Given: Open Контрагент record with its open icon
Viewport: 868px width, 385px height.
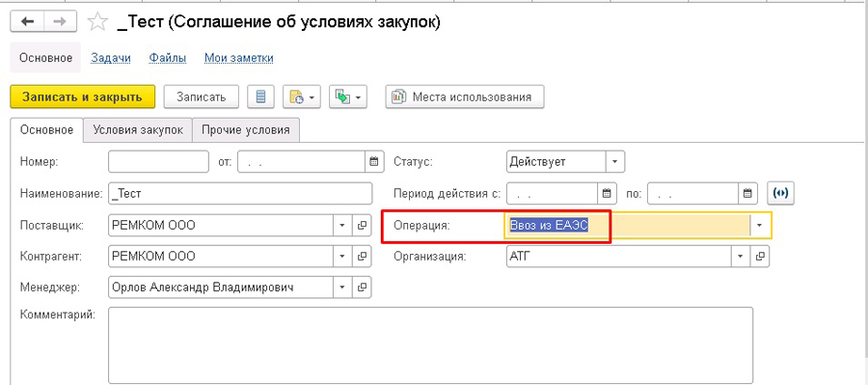Looking at the screenshot, I should [x=362, y=257].
